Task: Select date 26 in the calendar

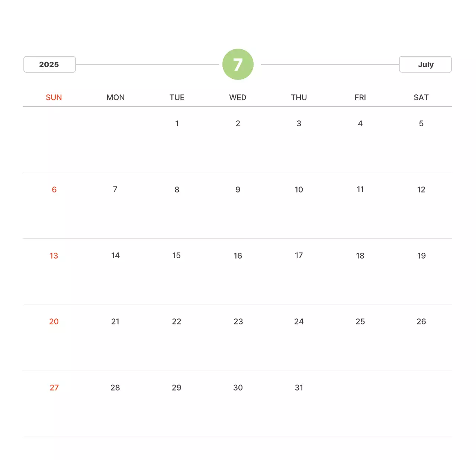Action: [x=421, y=321]
